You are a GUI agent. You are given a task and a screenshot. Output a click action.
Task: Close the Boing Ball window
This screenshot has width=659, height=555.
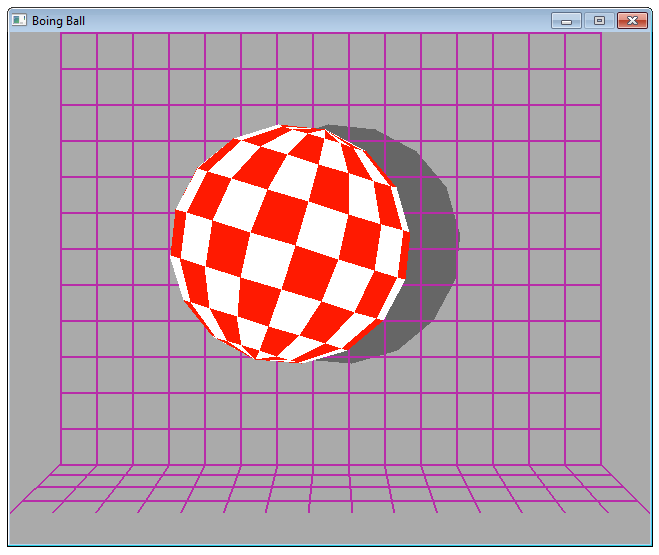632,20
